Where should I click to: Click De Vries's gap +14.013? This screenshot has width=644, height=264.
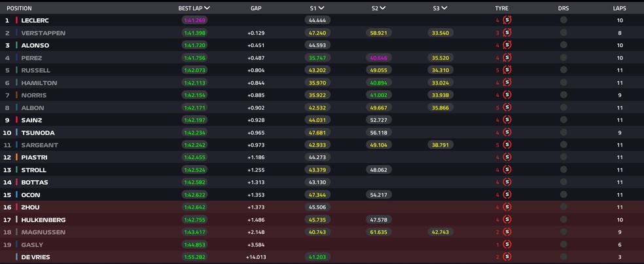tap(256, 257)
